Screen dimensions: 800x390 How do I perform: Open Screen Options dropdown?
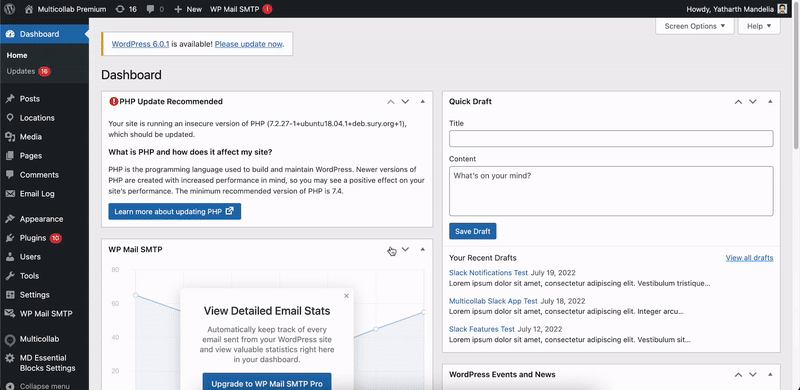coord(694,26)
